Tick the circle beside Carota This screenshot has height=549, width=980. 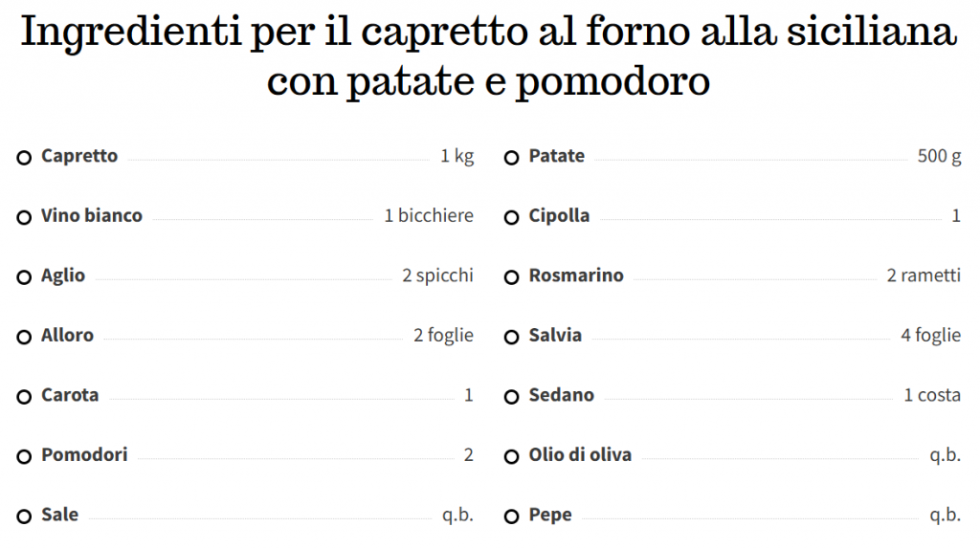pyautogui.click(x=24, y=397)
